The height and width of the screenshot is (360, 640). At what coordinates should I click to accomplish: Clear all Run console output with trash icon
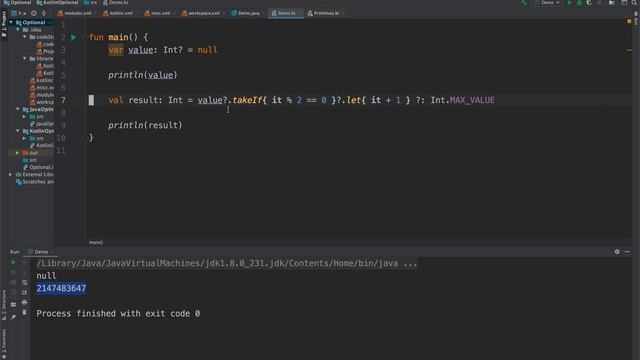click(24, 313)
